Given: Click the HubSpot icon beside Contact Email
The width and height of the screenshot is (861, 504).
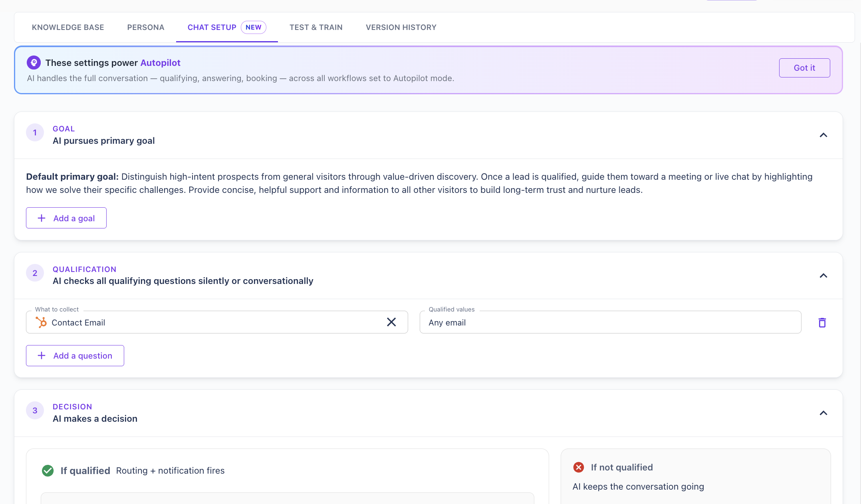Looking at the screenshot, I should point(41,322).
